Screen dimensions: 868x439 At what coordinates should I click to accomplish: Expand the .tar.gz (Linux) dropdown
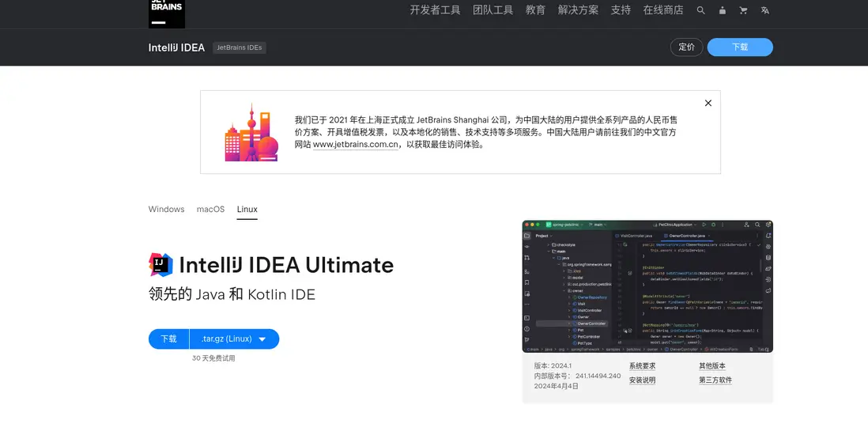point(234,339)
